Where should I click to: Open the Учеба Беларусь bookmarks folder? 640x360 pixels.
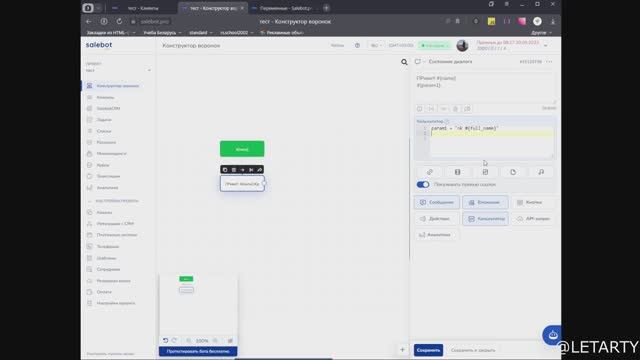point(162,33)
